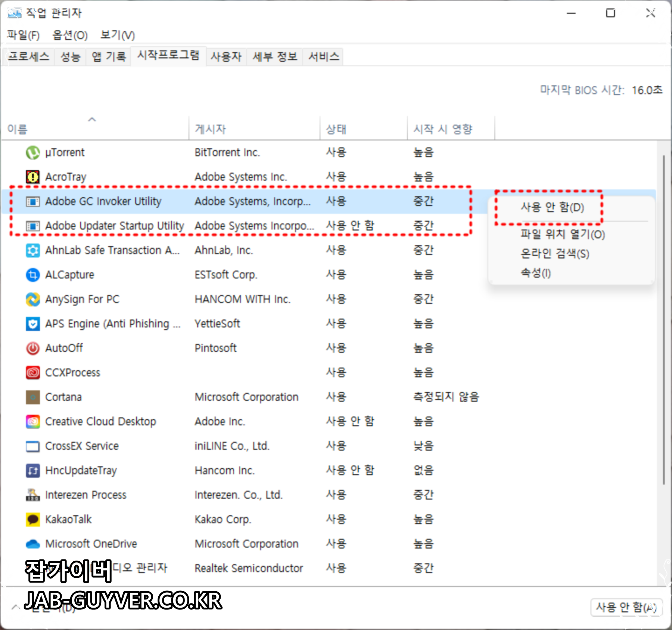672x630 pixels.
Task: Switch to the 성능 tab
Action: pyautogui.click(x=70, y=57)
